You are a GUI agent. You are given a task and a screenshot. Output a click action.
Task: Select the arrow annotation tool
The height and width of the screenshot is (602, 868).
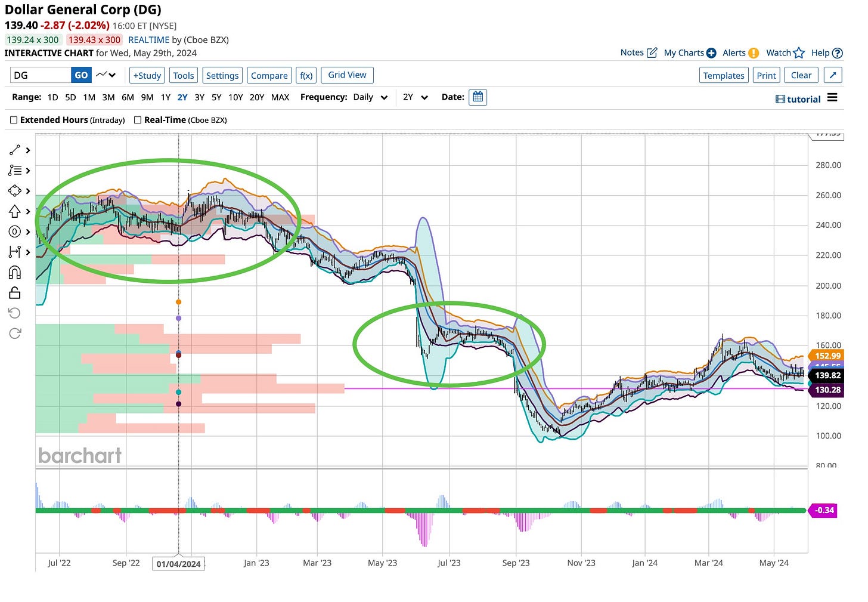coord(15,211)
